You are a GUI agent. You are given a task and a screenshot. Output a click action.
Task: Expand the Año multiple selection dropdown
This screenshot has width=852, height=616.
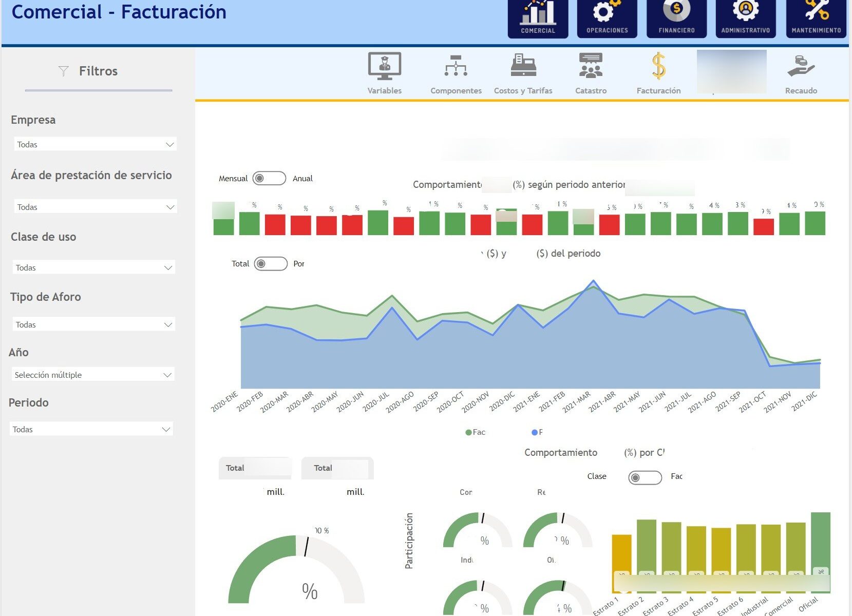(x=93, y=375)
